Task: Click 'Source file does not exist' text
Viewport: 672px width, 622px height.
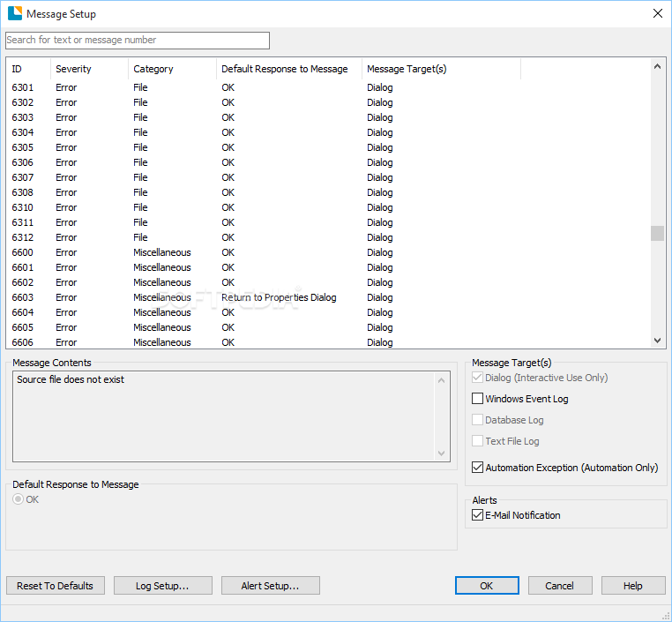Action: (71, 379)
